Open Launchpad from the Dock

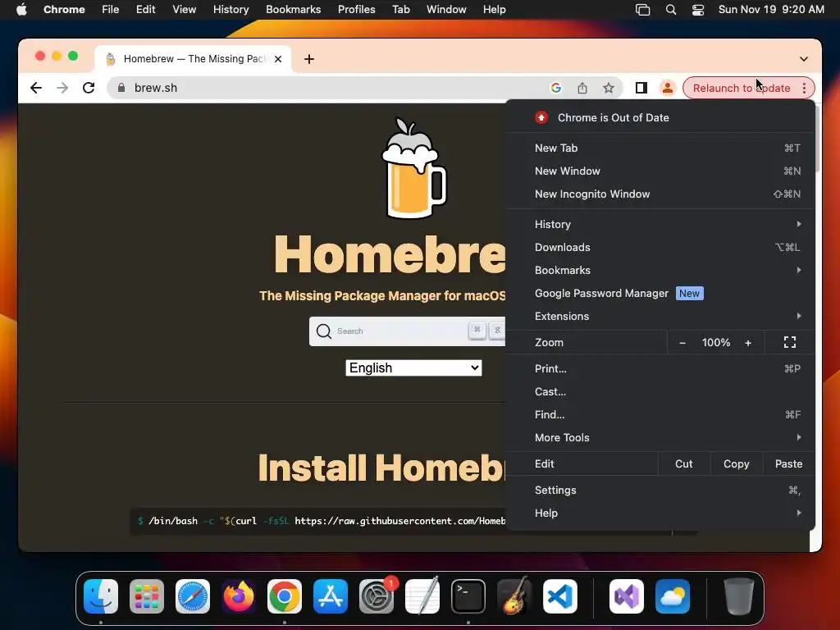147,596
